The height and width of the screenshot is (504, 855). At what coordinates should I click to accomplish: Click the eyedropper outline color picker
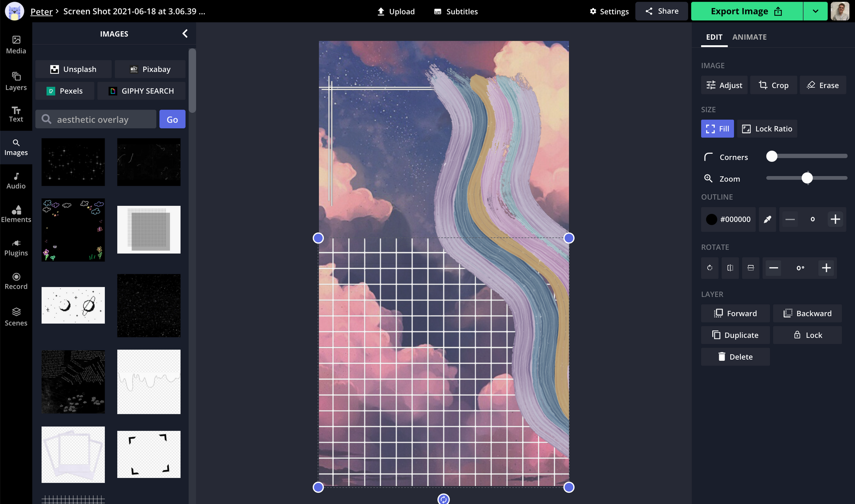tap(767, 219)
